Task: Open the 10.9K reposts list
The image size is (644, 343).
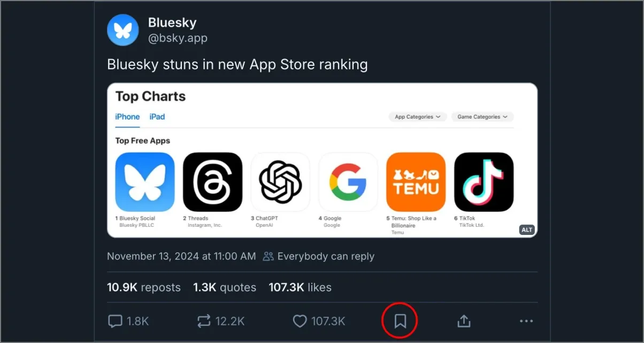Action: click(x=144, y=287)
